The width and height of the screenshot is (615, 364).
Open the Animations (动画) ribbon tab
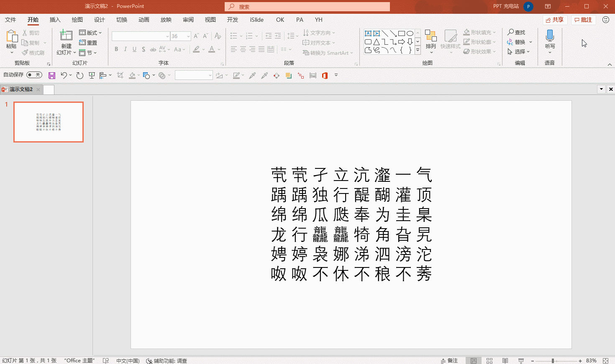click(143, 20)
